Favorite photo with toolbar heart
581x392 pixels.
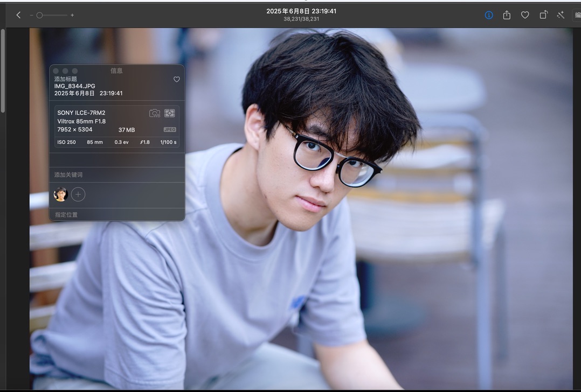tap(525, 15)
